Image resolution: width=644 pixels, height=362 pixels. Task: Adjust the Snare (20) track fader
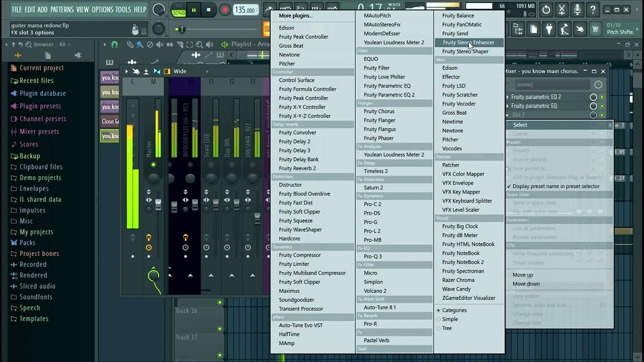point(216,205)
